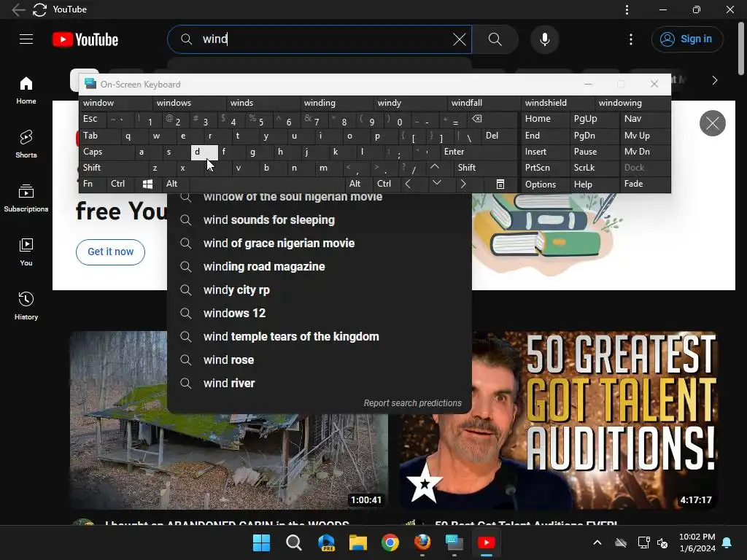Open Windows Search from the taskbar
This screenshot has width=747, height=560.
293,542
